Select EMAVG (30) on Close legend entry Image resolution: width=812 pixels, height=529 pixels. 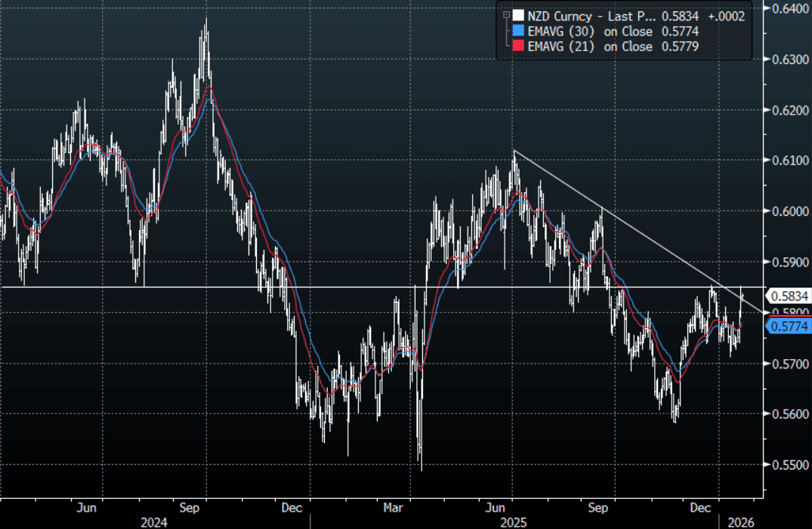pyautogui.click(x=589, y=31)
